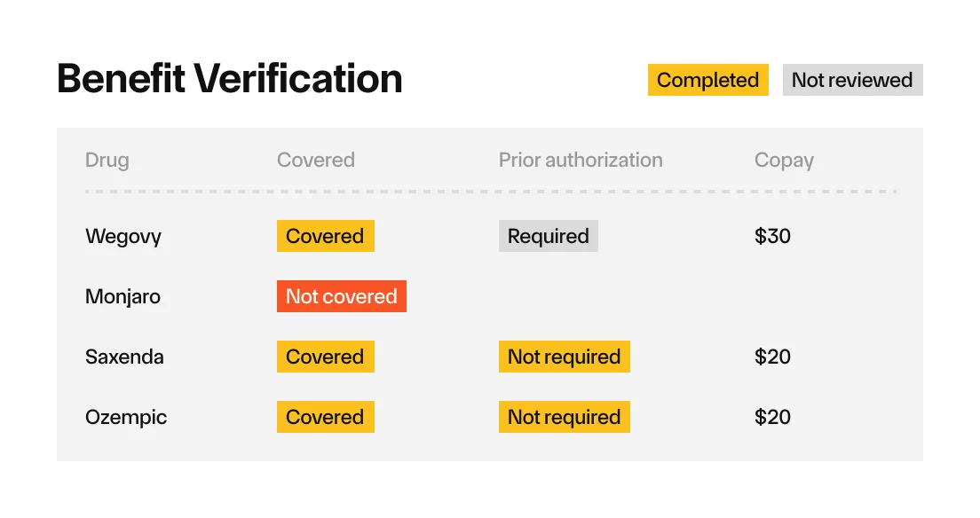Click the $20 copay for Ozempic
The image size is (980, 518).
click(x=772, y=417)
